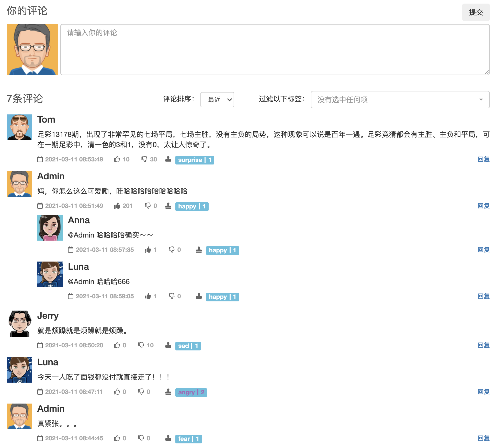Toggle the angry tag on Luna's comment
497x448 pixels.
[191, 392]
